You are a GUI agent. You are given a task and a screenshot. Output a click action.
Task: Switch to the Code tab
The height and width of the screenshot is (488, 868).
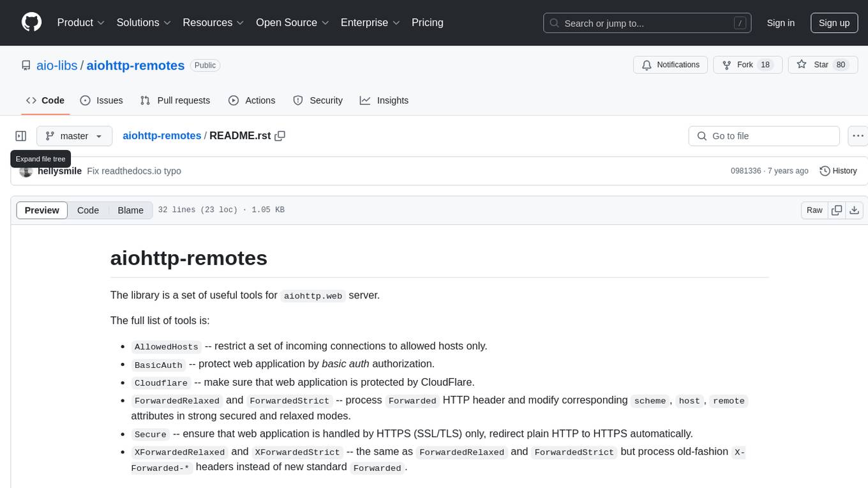[x=45, y=100]
